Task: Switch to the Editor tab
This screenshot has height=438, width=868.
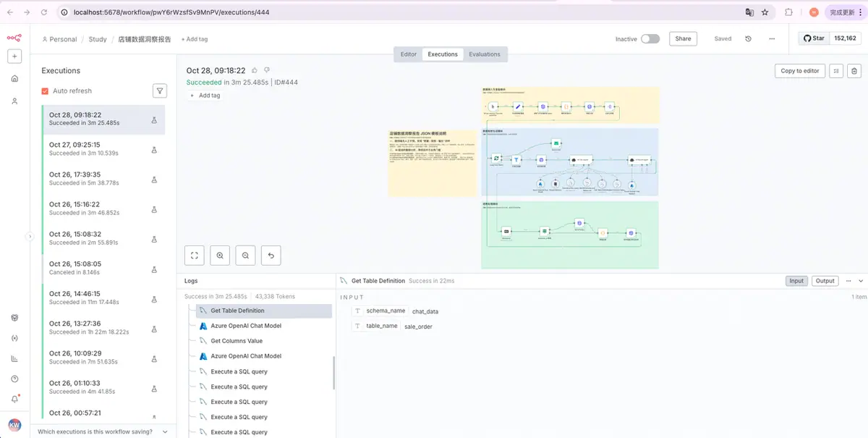Action: click(x=409, y=54)
